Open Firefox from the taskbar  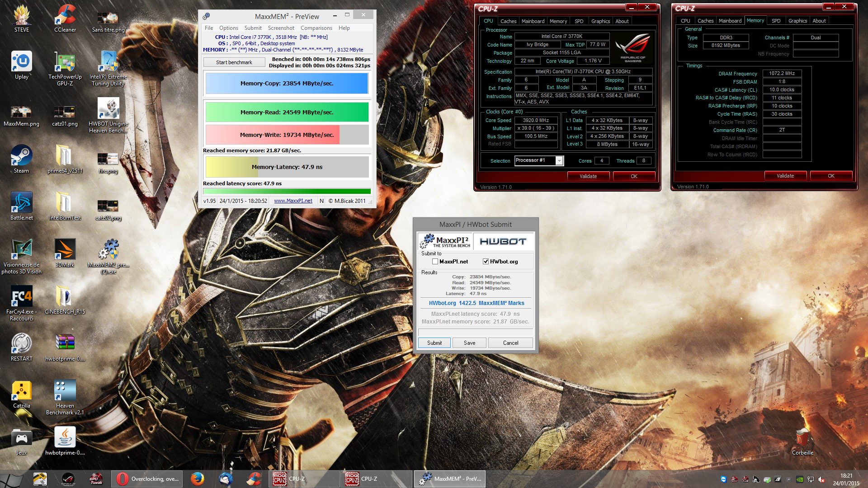(197, 479)
